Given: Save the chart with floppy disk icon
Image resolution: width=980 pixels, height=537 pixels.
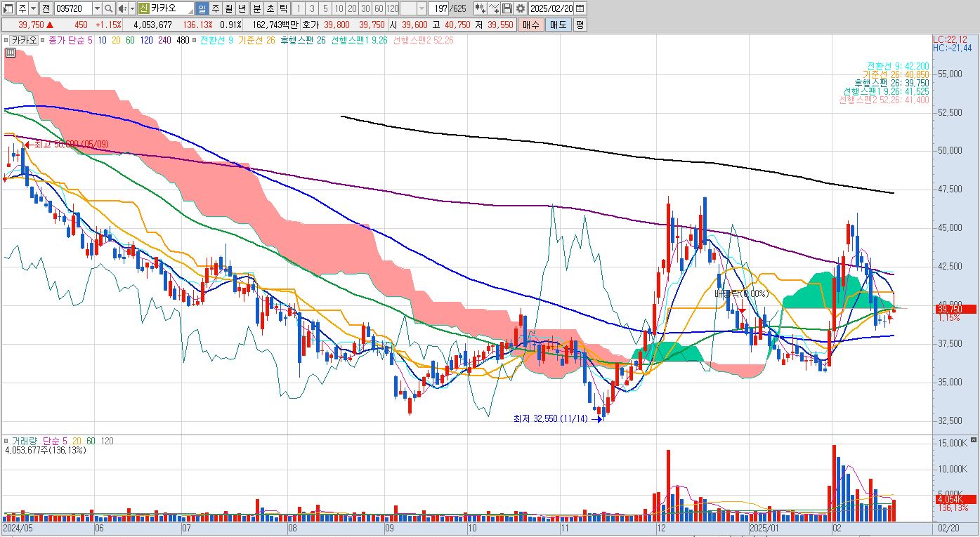Looking at the screenshot, I should pos(507,8).
